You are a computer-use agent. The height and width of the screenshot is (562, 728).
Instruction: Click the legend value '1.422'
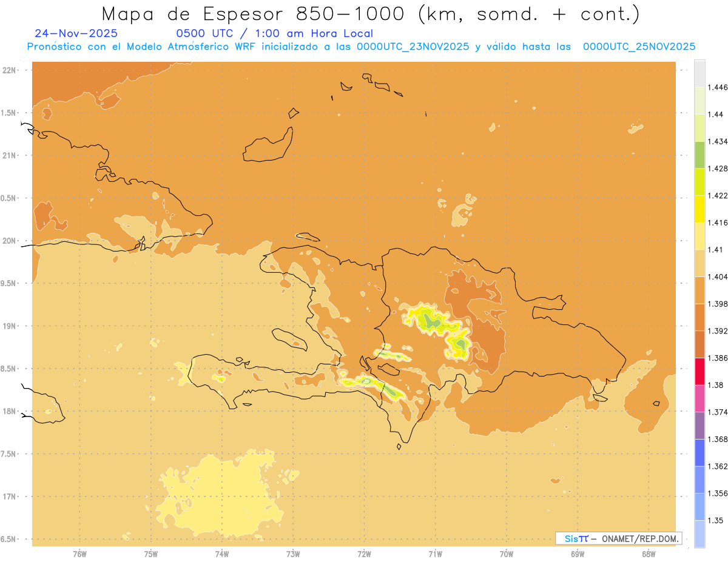(x=718, y=196)
